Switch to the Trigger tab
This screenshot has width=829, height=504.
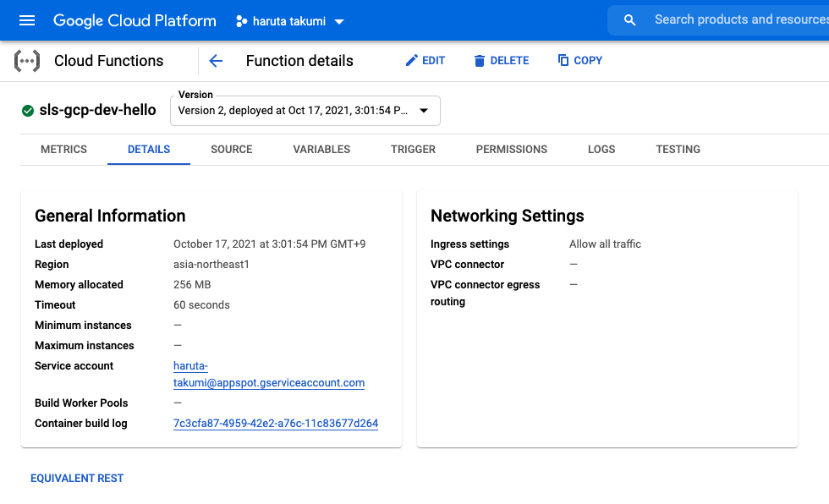point(413,150)
